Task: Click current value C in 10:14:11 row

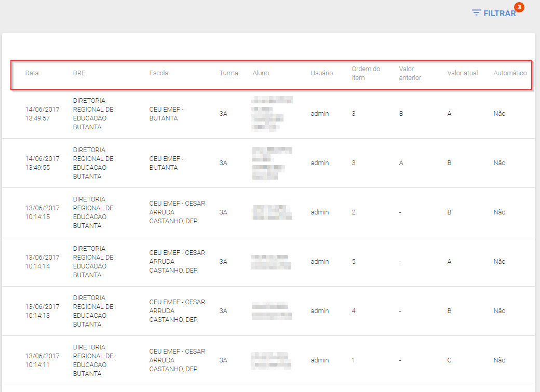Action: point(450,360)
